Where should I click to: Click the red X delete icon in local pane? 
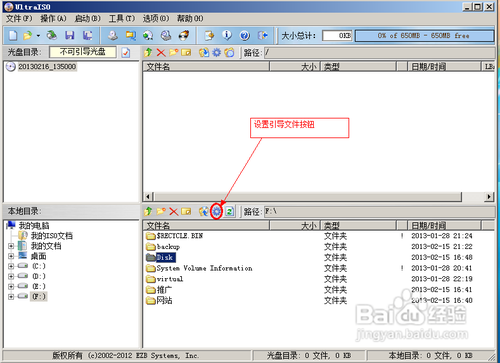(174, 211)
